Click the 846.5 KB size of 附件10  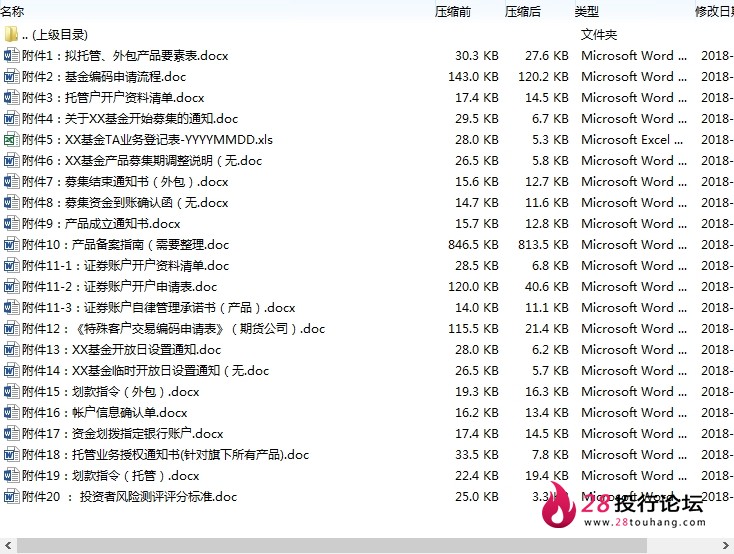473,244
